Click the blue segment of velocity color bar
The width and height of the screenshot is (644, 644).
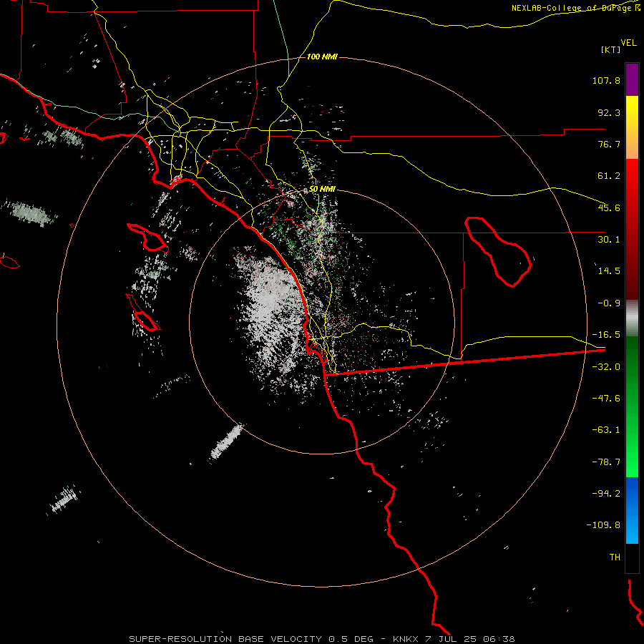coord(632,510)
